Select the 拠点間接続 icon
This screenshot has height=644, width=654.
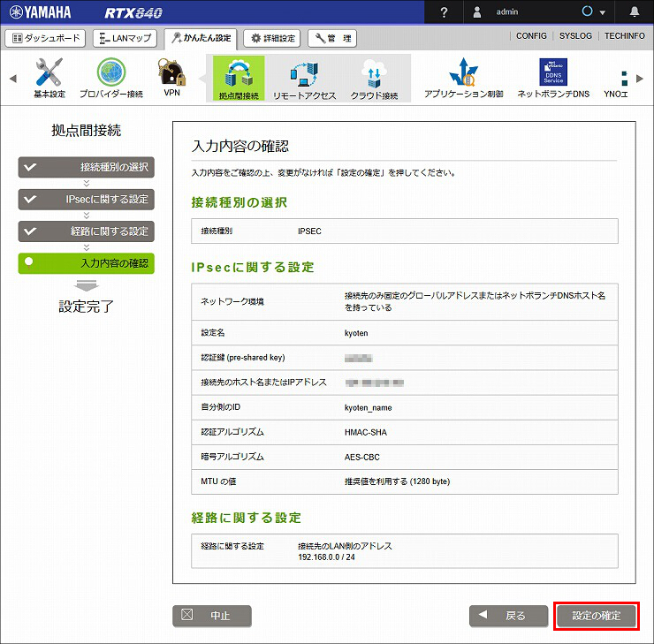click(x=239, y=79)
